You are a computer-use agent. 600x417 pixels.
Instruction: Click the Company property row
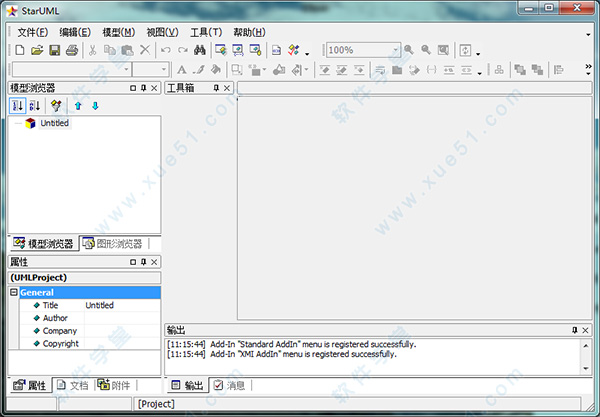pyautogui.click(x=90, y=331)
